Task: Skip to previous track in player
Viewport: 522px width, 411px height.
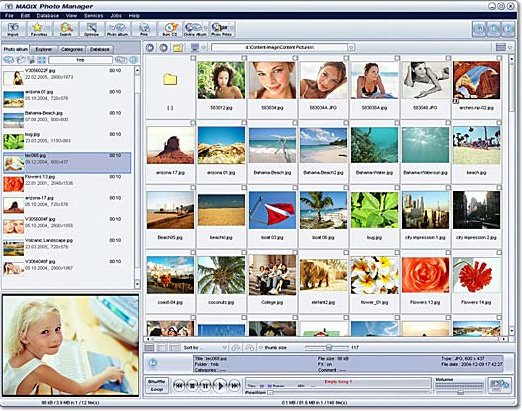Action: click(179, 386)
